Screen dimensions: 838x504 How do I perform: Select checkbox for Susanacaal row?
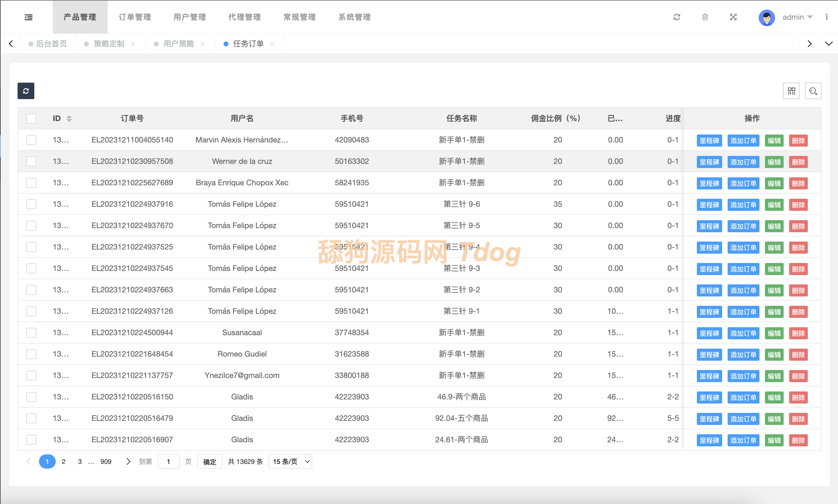pyautogui.click(x=31, y=332)
